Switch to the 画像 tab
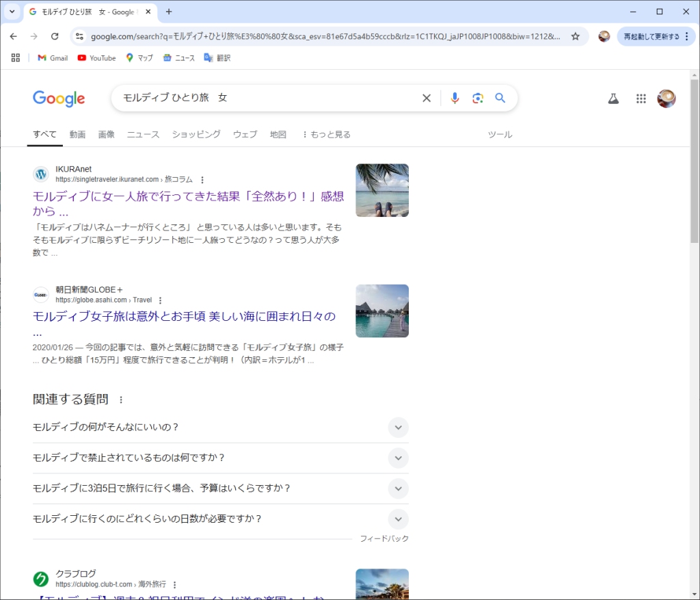 click(x=106, y=135)
